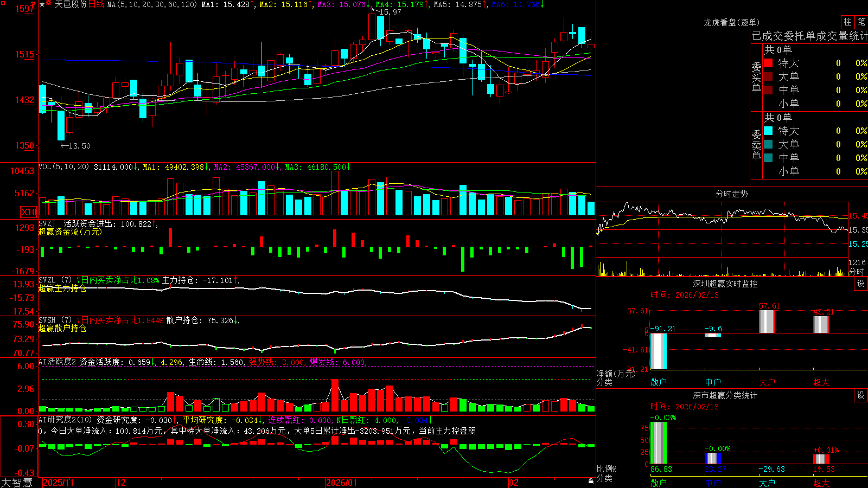This screenshot has height=488, width=868.
Task: Click the MA2: 15.116 value
Action: click(x=283, y=4)
